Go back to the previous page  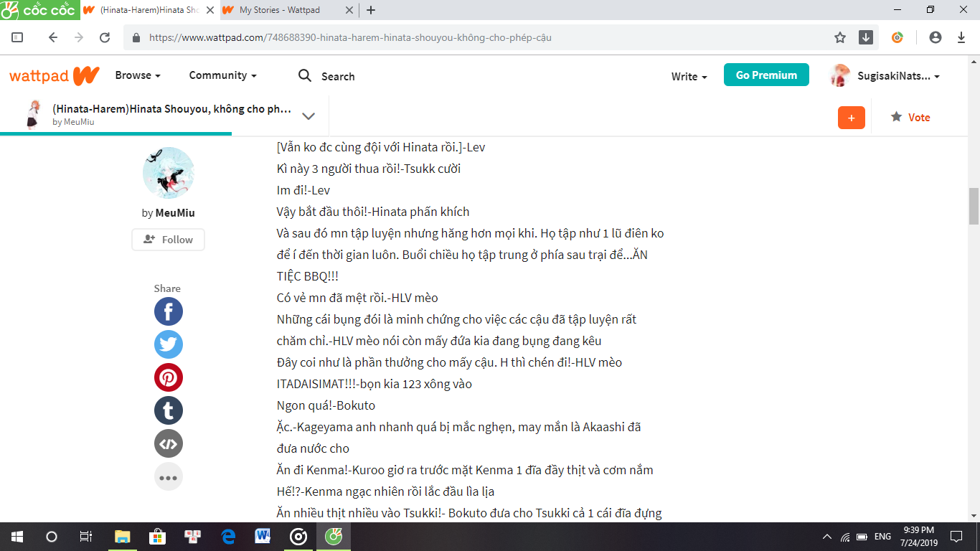click(52, 37)
